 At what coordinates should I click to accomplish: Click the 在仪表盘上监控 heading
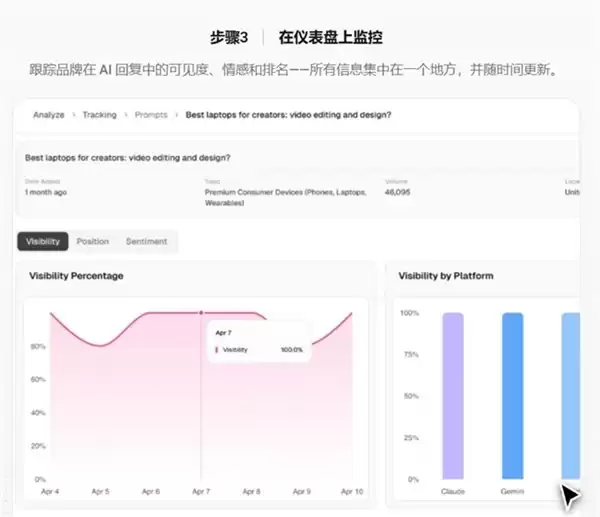pyautogui.click(x=331, y=38)
